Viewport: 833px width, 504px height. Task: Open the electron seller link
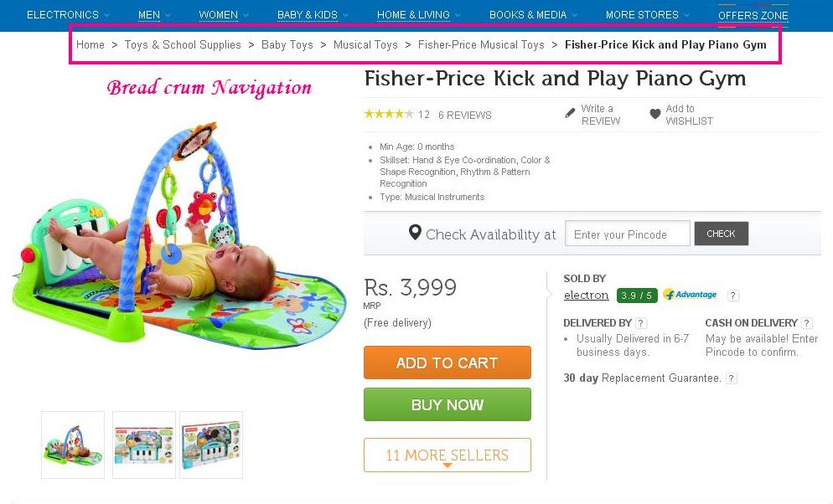(586, 296)
